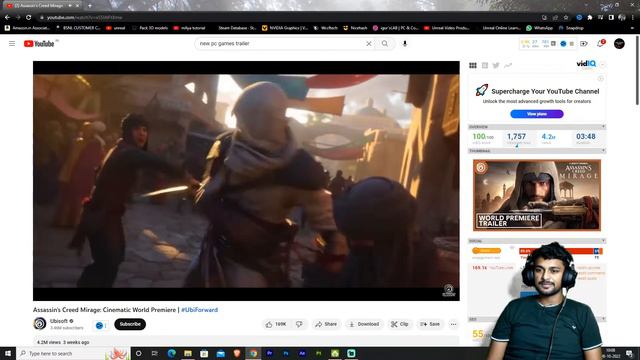640x360 pixels.
Task: Start voice search with microphone icon
Action: pyautogui.click(x=405, y=43)
